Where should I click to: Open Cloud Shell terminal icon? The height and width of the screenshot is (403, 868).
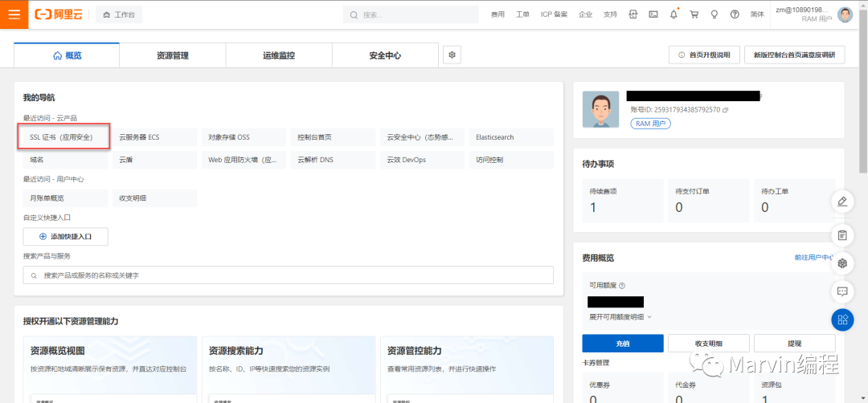pyautogui.click(x=653, y=14)
